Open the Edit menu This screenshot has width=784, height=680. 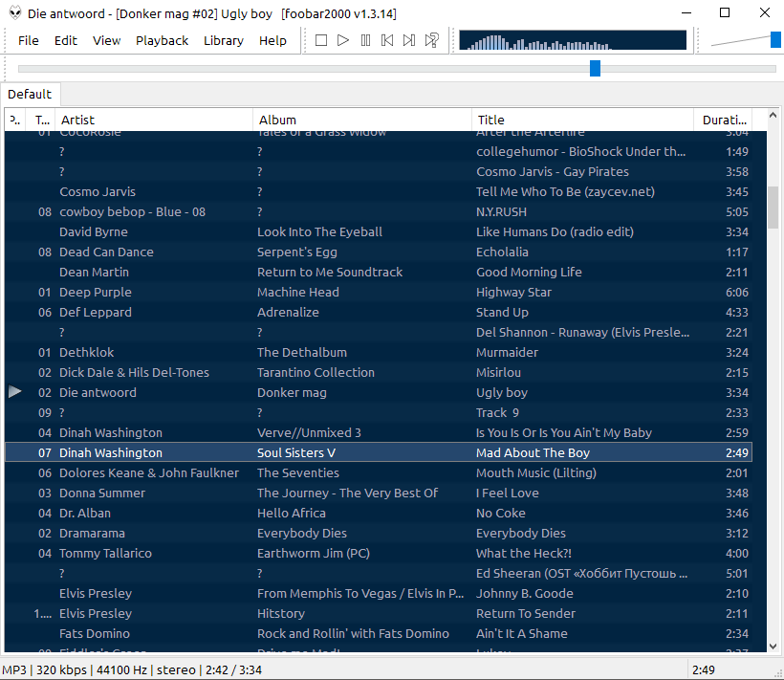tap(66, 40)
